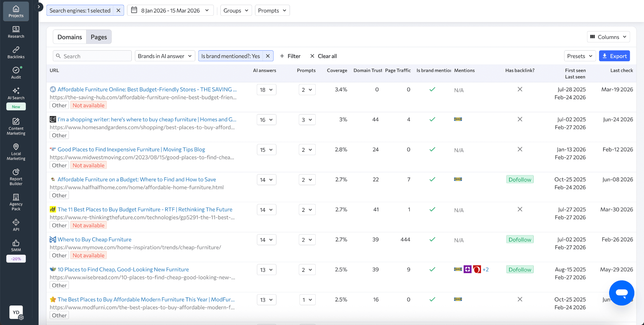
Task: Open date range 8 Jan - 15 Mar 2026
Action: (x=170, y=10)
